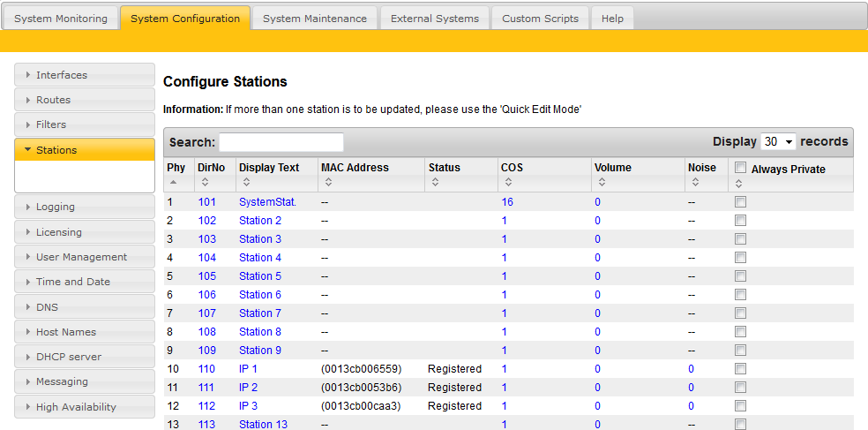The width and height of the screenshot is (868, 430).
Task: Sort by Noise column arrows
Action: click(695, 182)
